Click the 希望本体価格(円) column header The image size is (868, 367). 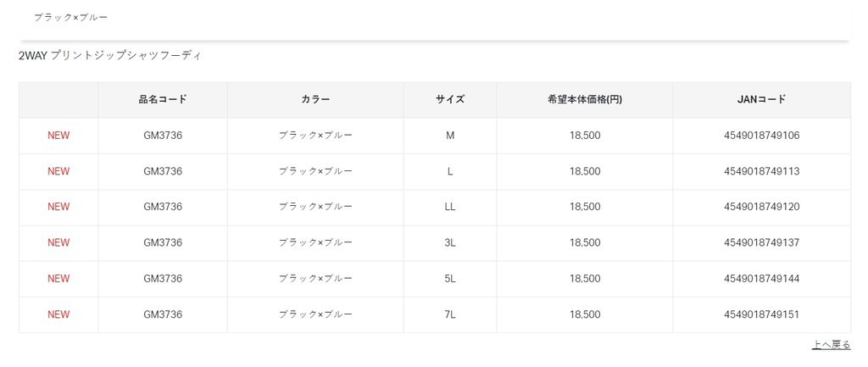[585, 99]
